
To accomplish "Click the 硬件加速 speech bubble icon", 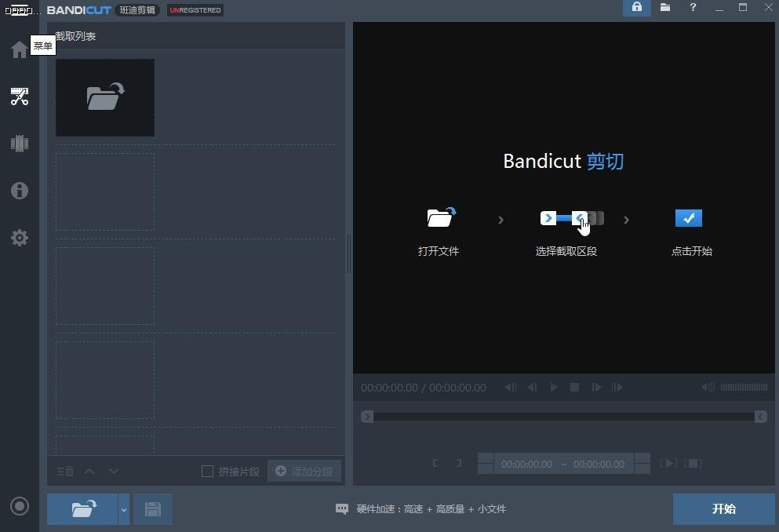I will [342, 509].
